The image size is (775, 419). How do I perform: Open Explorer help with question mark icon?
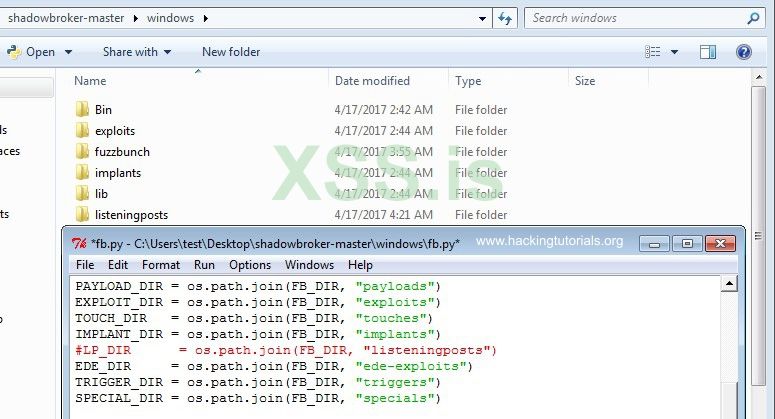coord(743,52)
